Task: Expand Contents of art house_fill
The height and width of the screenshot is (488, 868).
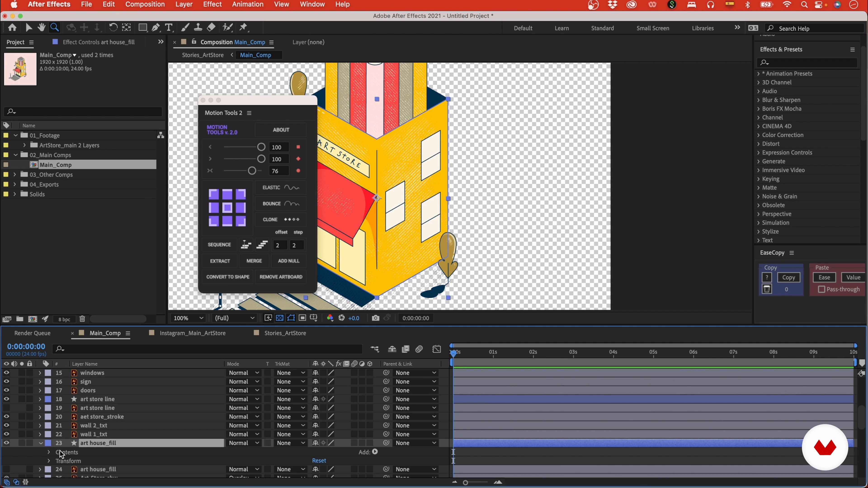Action: point(49,452)
